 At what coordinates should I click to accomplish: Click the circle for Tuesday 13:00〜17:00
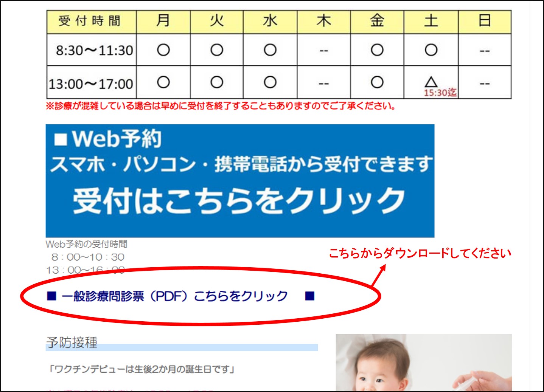click(x=216, y=82)
